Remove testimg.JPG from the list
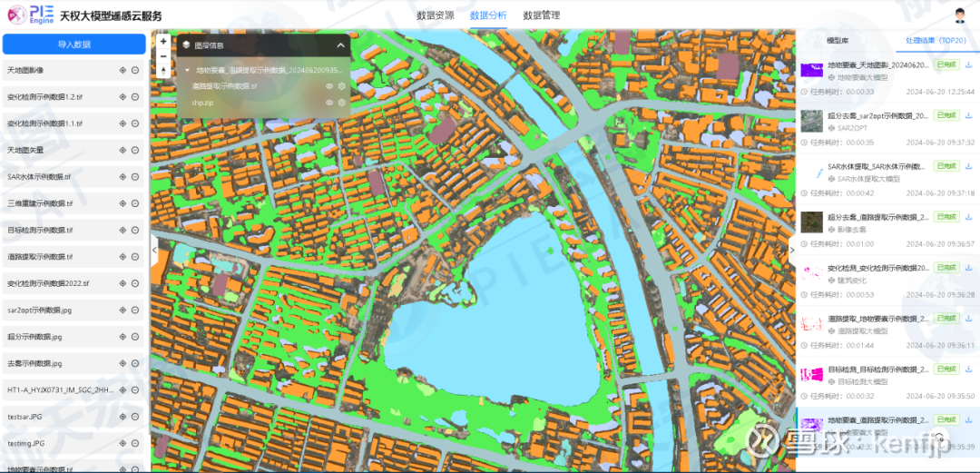The image size is (980, 473). coord(134,443)
